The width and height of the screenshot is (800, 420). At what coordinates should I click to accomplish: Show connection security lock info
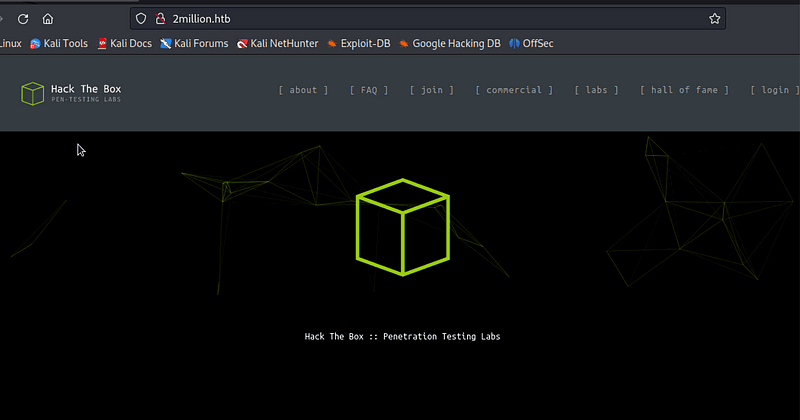pyautogui.click(x=159, y=18)
